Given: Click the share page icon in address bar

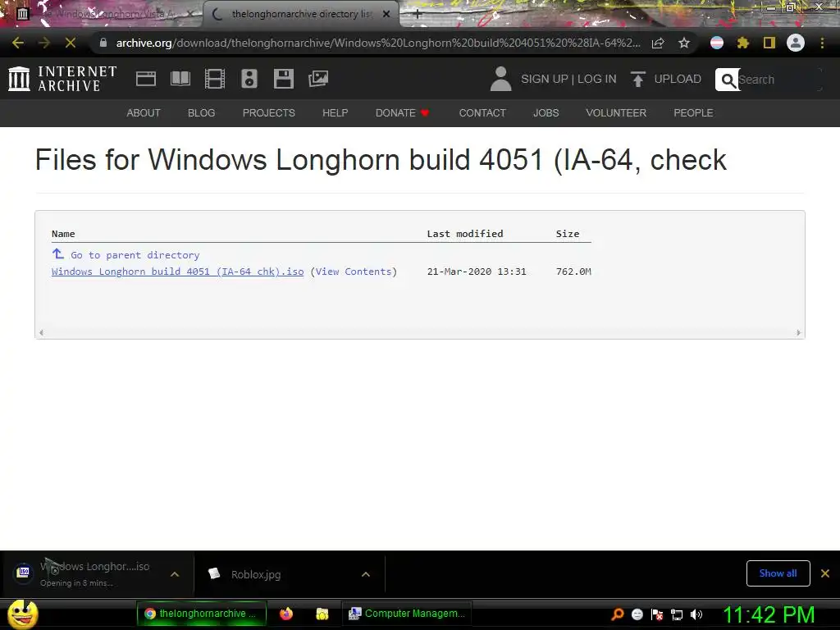Looking at the screenshot, I should click(658, 43).
